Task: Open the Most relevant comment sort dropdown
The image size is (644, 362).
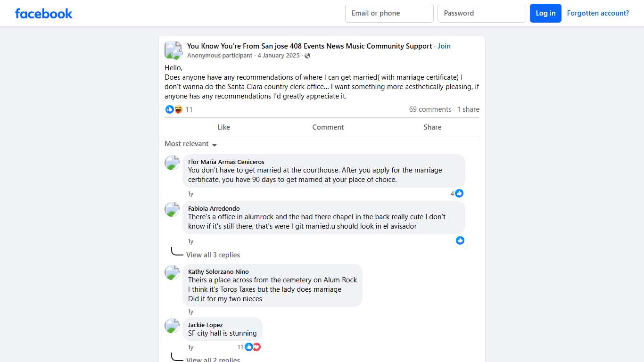Action: (x=190, y=144)
